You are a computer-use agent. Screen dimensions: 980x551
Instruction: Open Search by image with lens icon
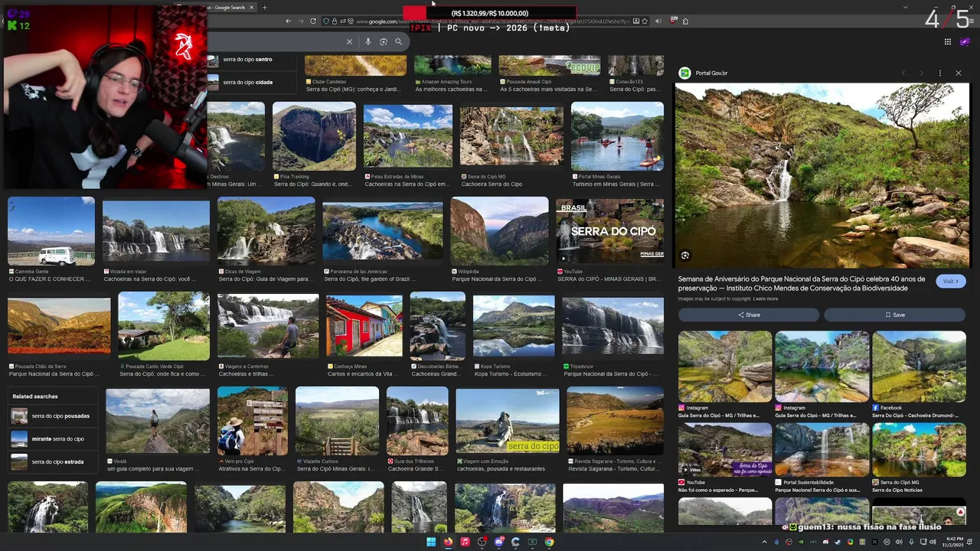(x=384, y=42)
